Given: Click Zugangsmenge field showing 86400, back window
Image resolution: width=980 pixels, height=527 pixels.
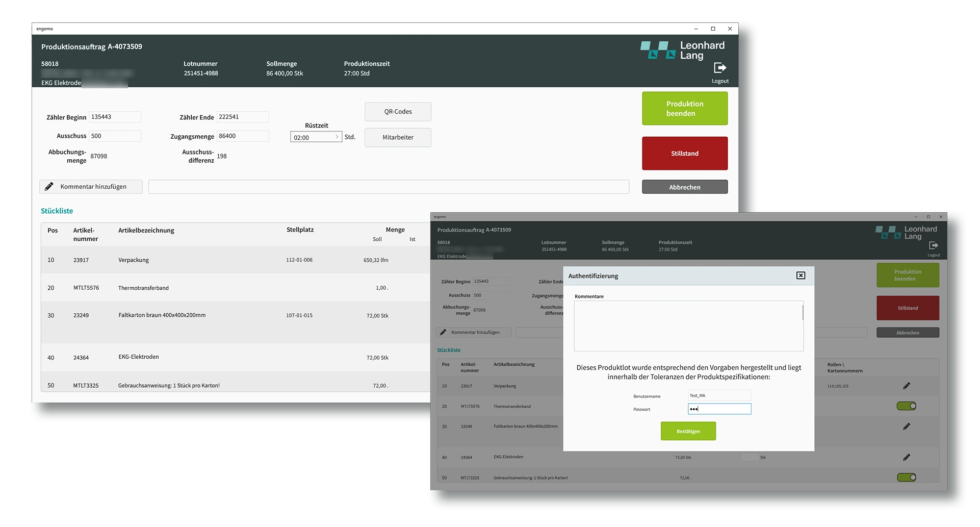Looking at the screenshot, I should 243,136.
